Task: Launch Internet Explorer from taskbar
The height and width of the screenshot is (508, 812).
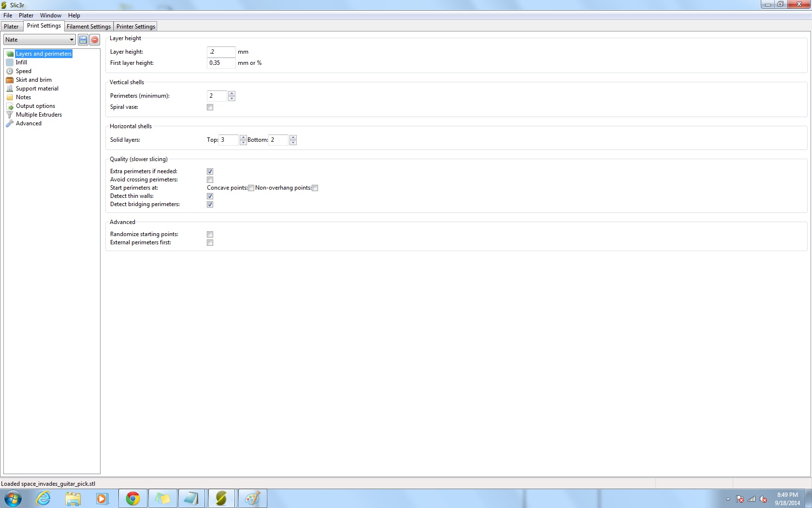Action: coord(43,498)
